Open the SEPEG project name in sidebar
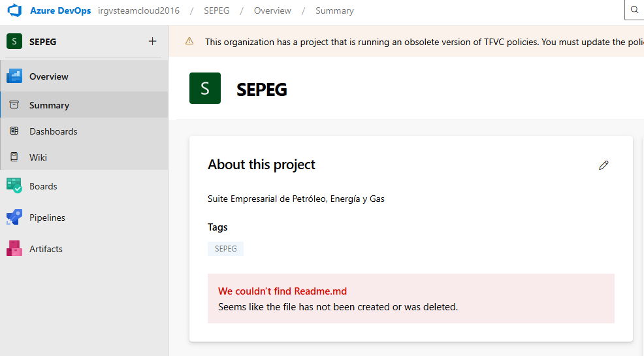Screen dimensions: 644x356 click(x=42, y=42)
